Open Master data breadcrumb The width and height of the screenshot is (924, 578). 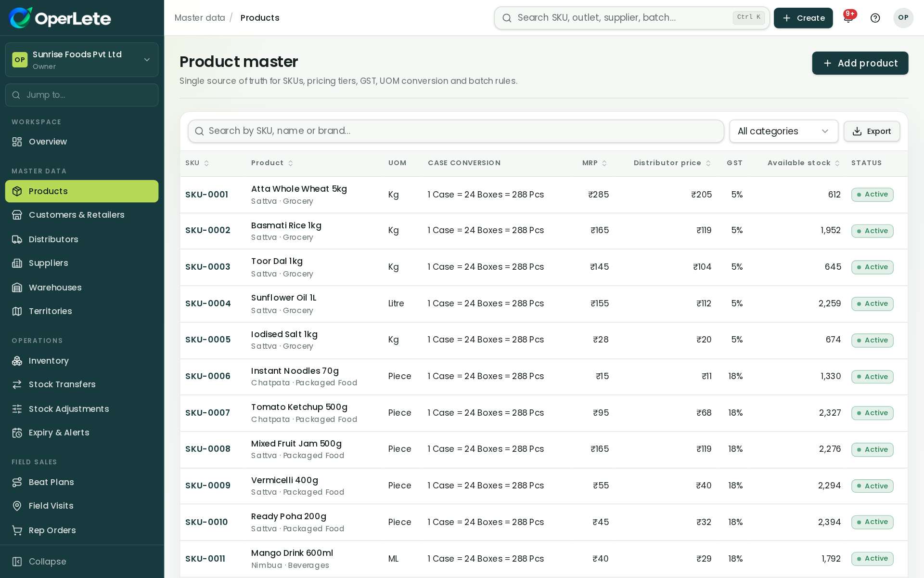pos(200,18)
